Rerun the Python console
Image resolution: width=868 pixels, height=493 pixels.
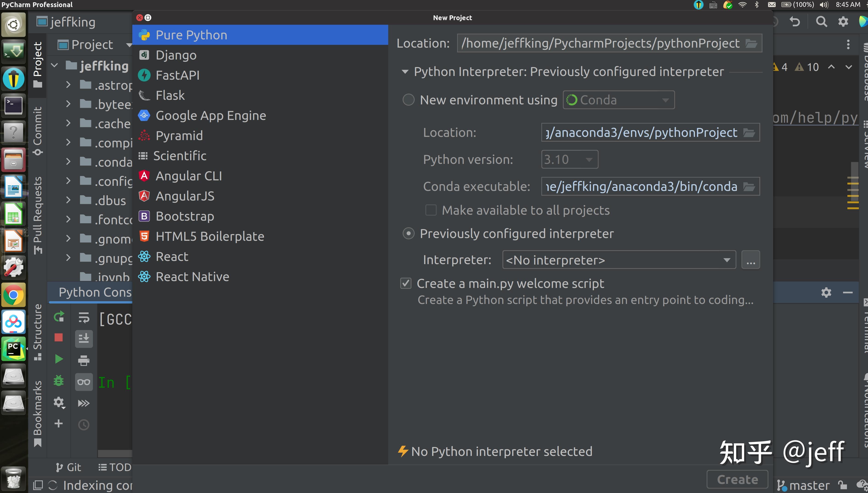(59, 317)
